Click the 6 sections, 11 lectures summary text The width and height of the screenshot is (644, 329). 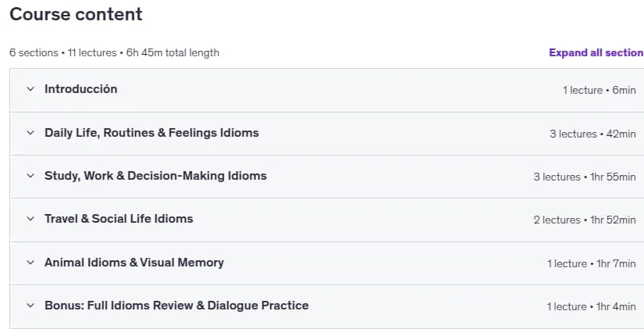pyautogui.click(x=114, y=52)
